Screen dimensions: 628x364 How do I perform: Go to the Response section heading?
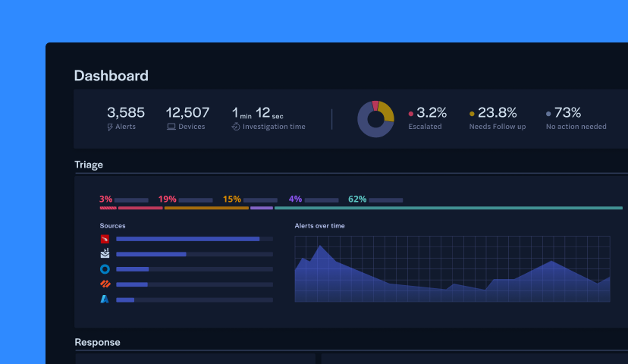[x=97, y=342]
